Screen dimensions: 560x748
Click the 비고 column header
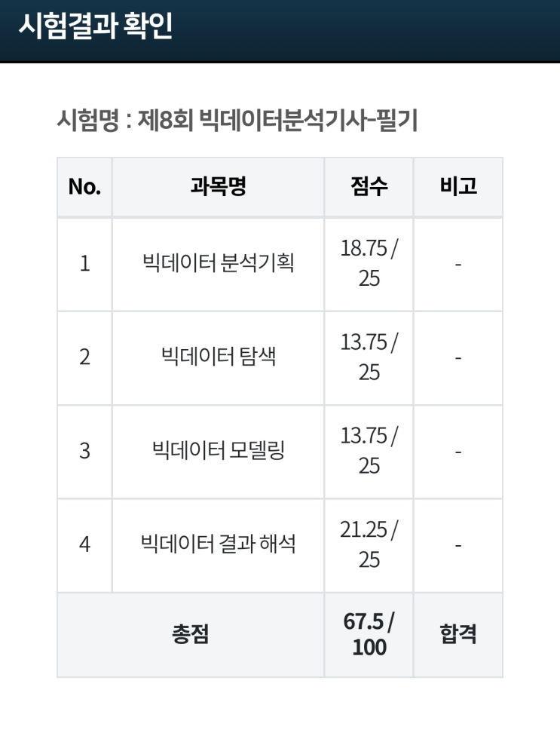(458, 186)
